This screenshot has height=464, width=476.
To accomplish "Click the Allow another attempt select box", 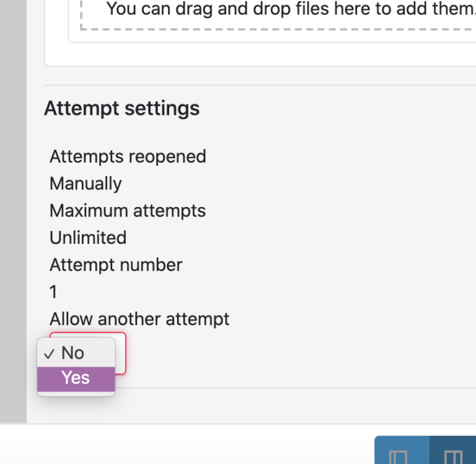I will coord(120,353).
